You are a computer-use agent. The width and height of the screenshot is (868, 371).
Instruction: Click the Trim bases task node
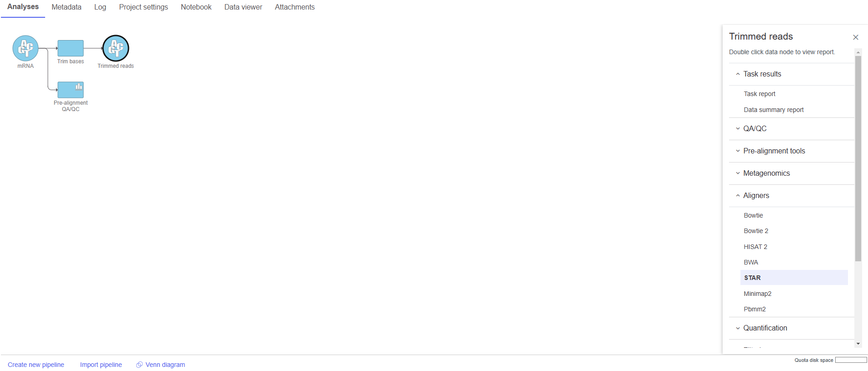pos(71,48)
